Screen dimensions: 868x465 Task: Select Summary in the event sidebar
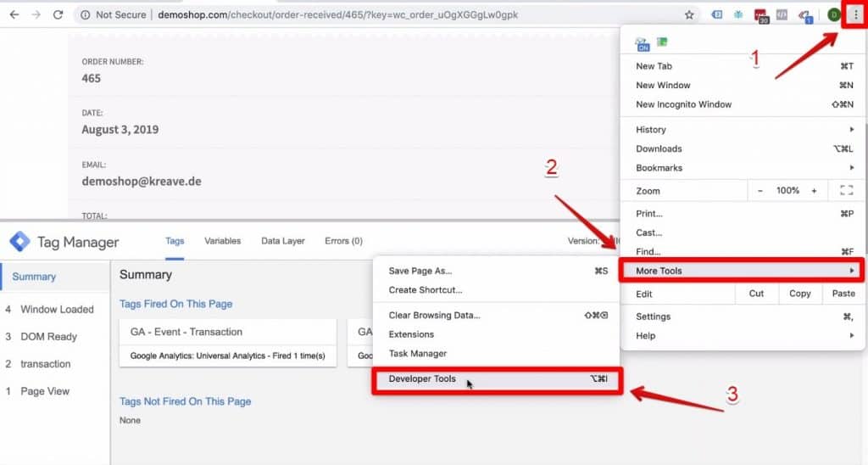click(x=55, y=277)
